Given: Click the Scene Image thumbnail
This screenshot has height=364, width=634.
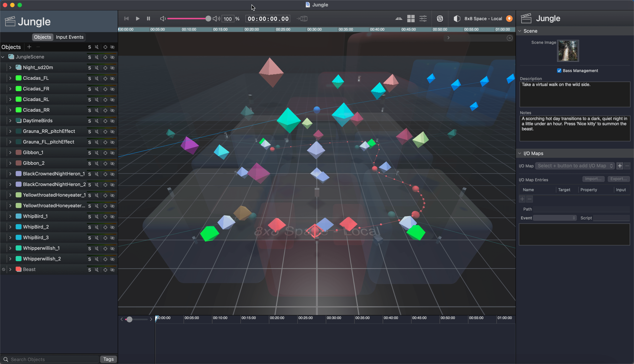Looking at the screenshot, I should tap(568, 51).
